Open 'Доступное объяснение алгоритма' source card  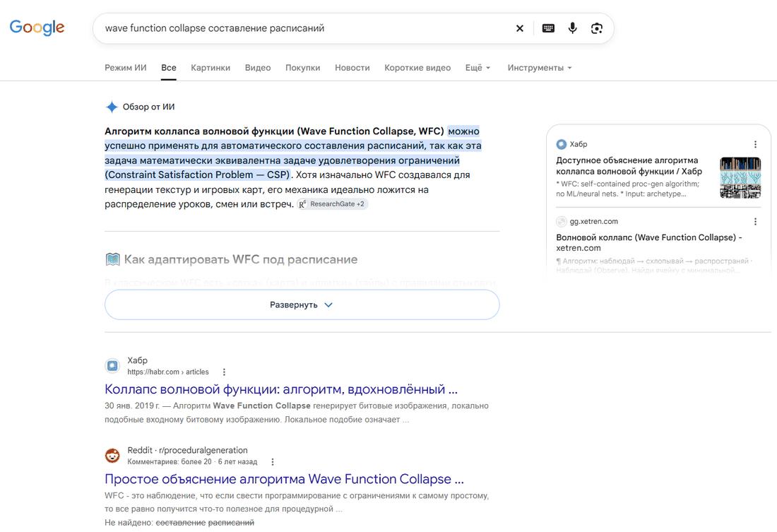tap(629, 165)
